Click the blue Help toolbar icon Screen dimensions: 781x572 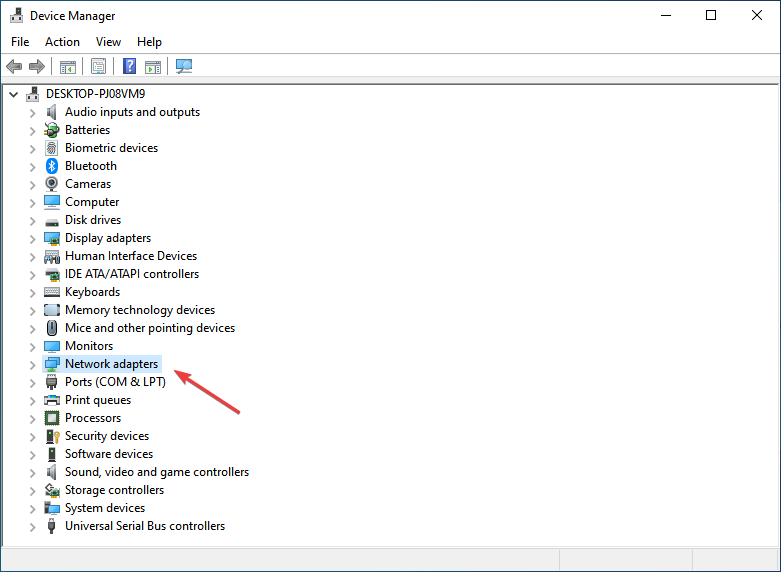pyautogui.click(x=130, y=66)
